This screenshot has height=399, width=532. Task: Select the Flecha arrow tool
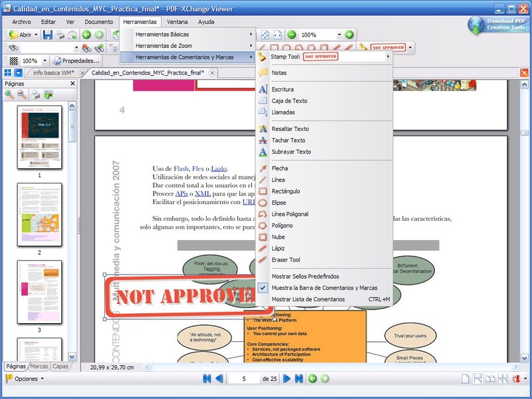[x=279, y=168]
